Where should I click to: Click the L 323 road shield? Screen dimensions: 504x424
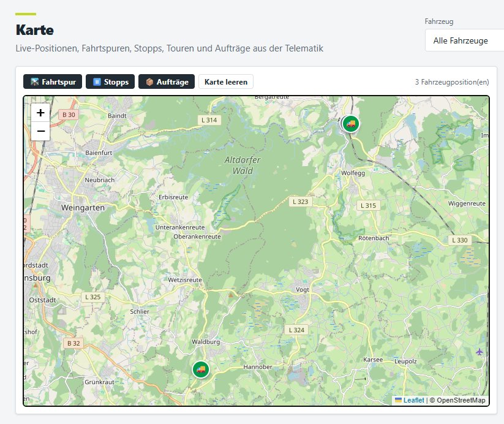pyautogui.click(x=300, y=202)
